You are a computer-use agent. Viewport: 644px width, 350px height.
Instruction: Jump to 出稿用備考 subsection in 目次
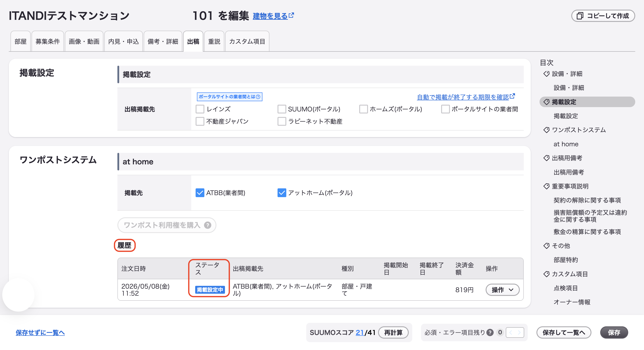pos(569,172)
